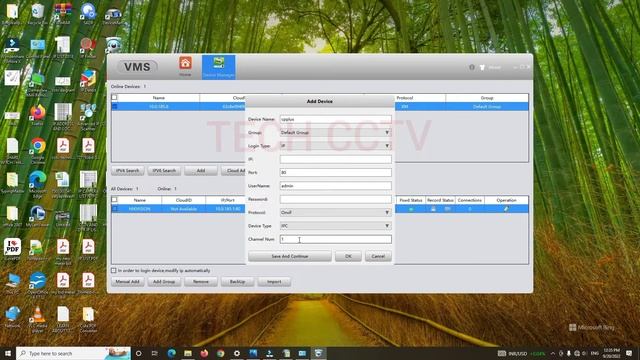The height and width of the screenshot is (360, 640).
Task: Toggle the checkbox of the online device row
Action: pos(114,107)
